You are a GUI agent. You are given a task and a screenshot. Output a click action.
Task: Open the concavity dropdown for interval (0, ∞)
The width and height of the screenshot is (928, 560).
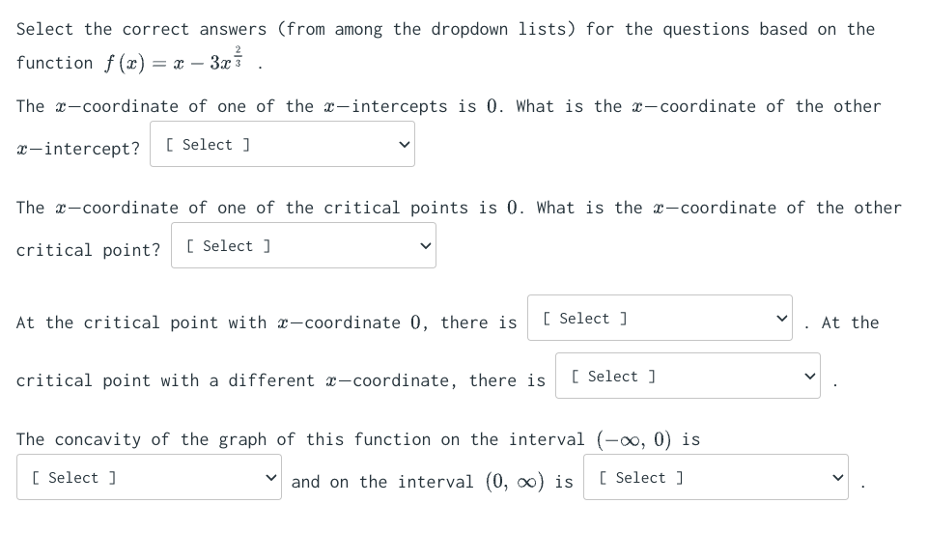click(716, 476)
